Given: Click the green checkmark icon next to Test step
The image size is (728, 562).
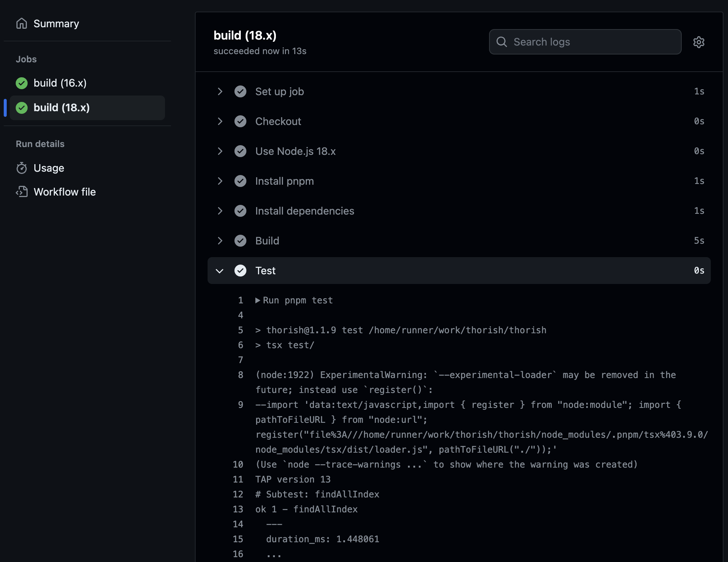Looking at the screenshot, I should pyautogui.click(x=240, y=270).
